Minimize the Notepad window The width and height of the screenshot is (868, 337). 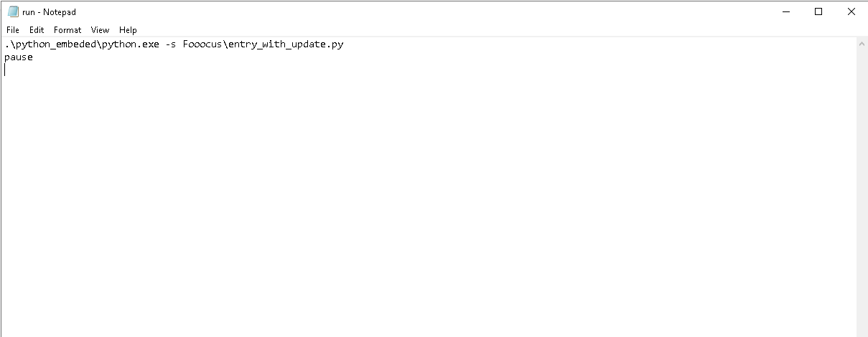(x=785, y=11)
